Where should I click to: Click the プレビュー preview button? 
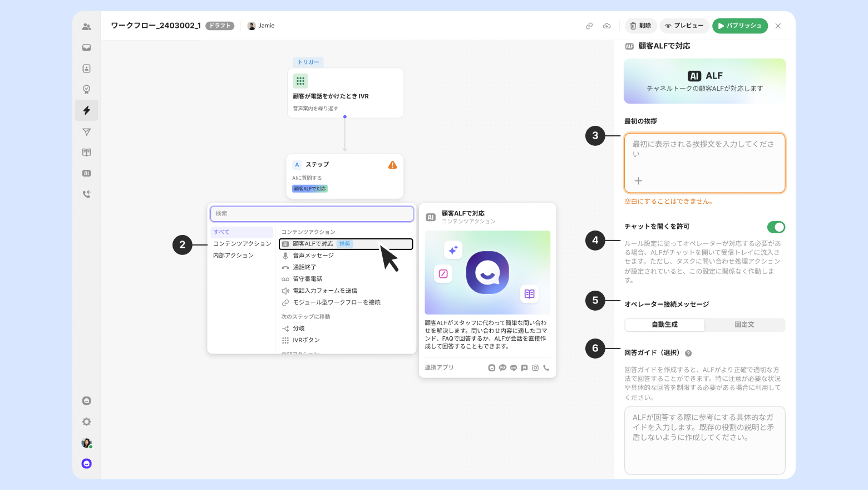coord(684,26)
